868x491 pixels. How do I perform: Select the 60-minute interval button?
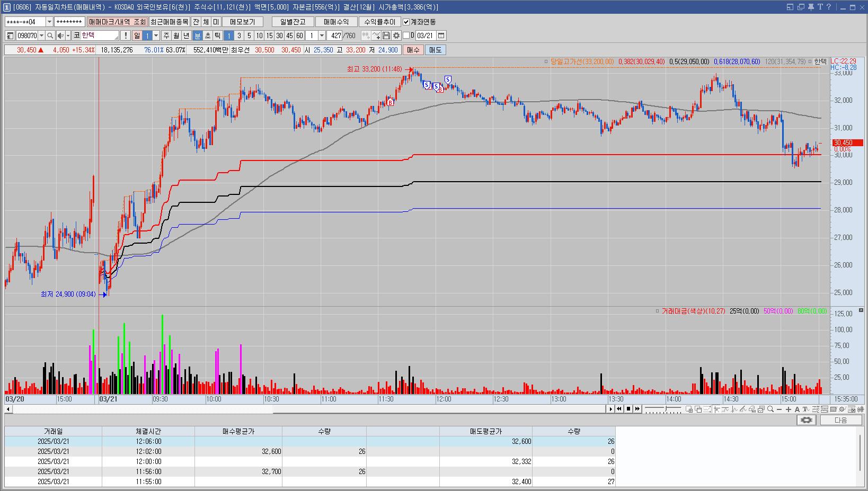(299, 35)
